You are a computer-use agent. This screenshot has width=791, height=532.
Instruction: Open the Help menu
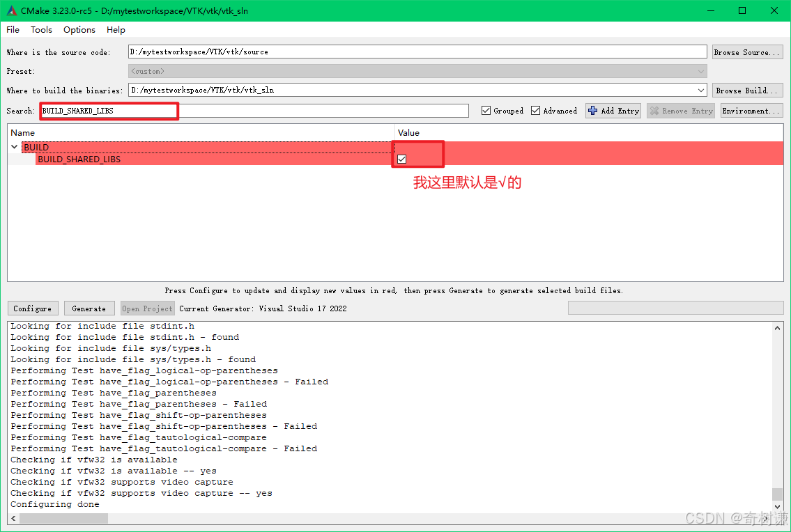(116, 30)
